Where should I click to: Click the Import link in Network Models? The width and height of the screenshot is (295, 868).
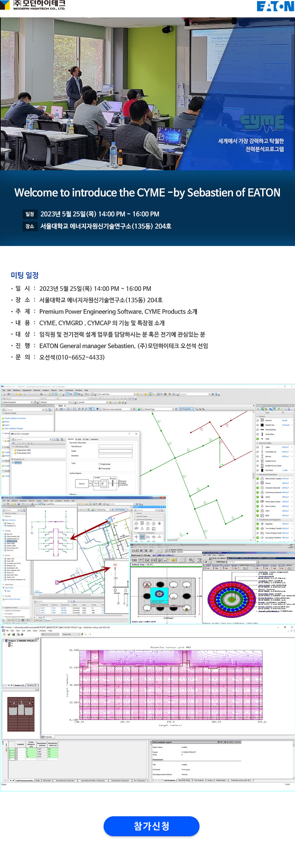(7, 421)
